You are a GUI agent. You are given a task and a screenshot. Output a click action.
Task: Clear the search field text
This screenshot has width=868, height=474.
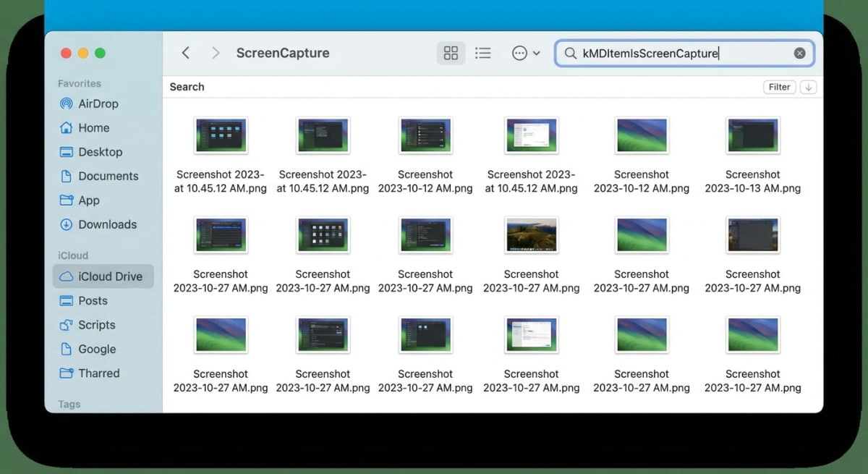(x=799, y=52)
